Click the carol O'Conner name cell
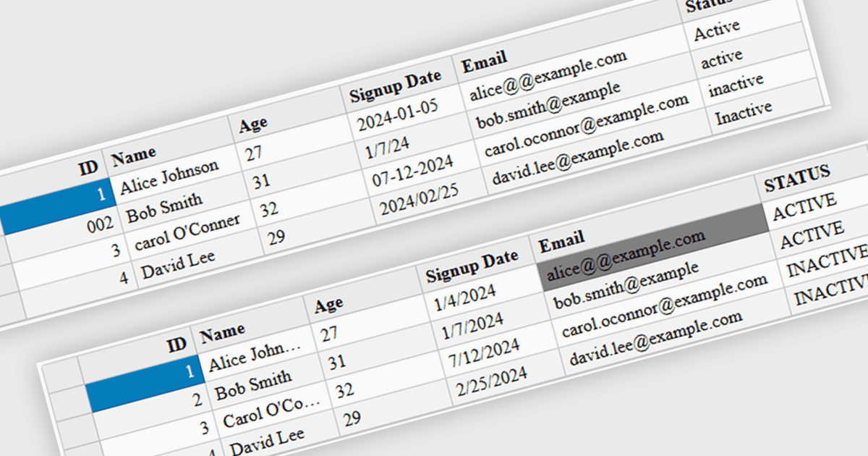This screenshot has height=456, width=868. point(187,232)
